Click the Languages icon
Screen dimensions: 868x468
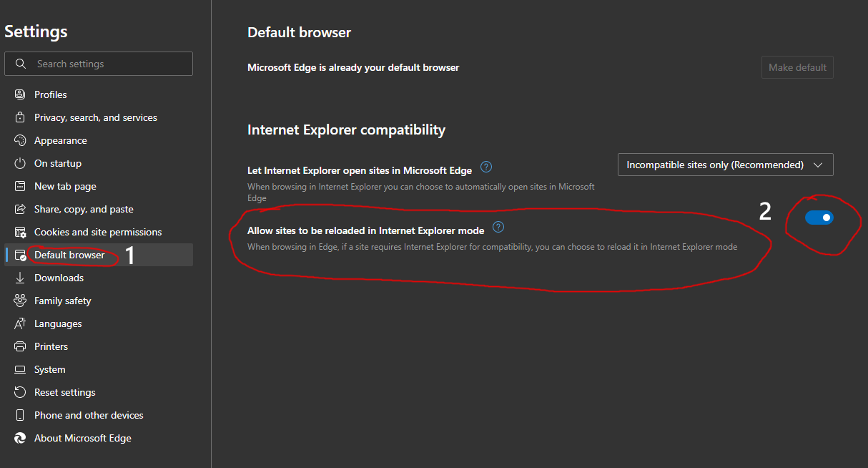tap(20, 323)
